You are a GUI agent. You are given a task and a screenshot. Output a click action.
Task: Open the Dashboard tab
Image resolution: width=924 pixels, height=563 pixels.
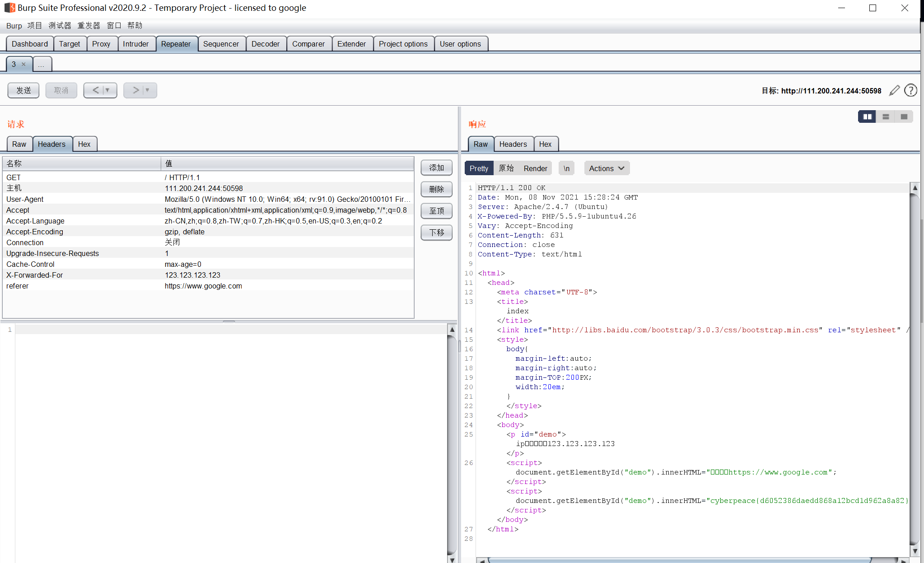[x=30, y=44]
